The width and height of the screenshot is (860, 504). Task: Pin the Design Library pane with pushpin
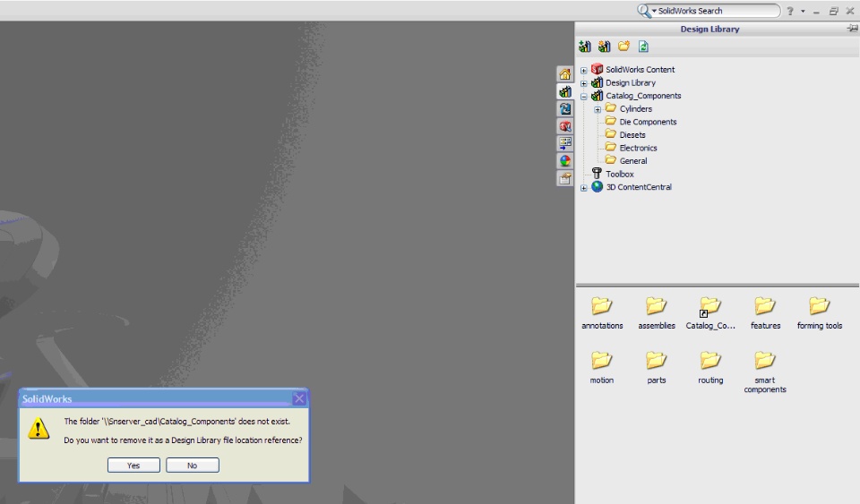[x=852, y=29]
